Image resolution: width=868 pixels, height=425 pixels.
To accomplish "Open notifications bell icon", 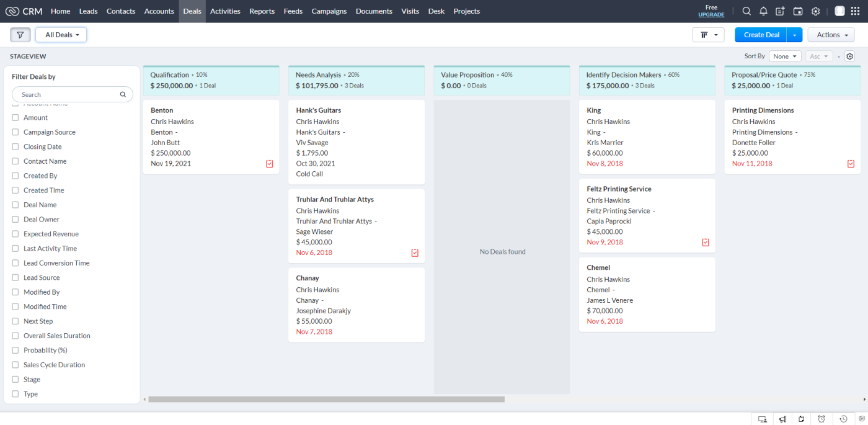I will pyautogui.click(x=763, y=11).
